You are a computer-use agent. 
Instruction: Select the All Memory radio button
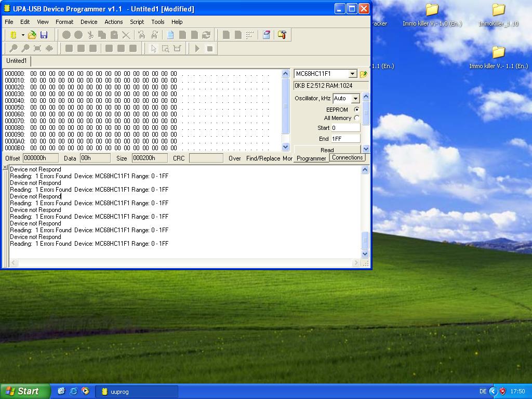(356, 118)
